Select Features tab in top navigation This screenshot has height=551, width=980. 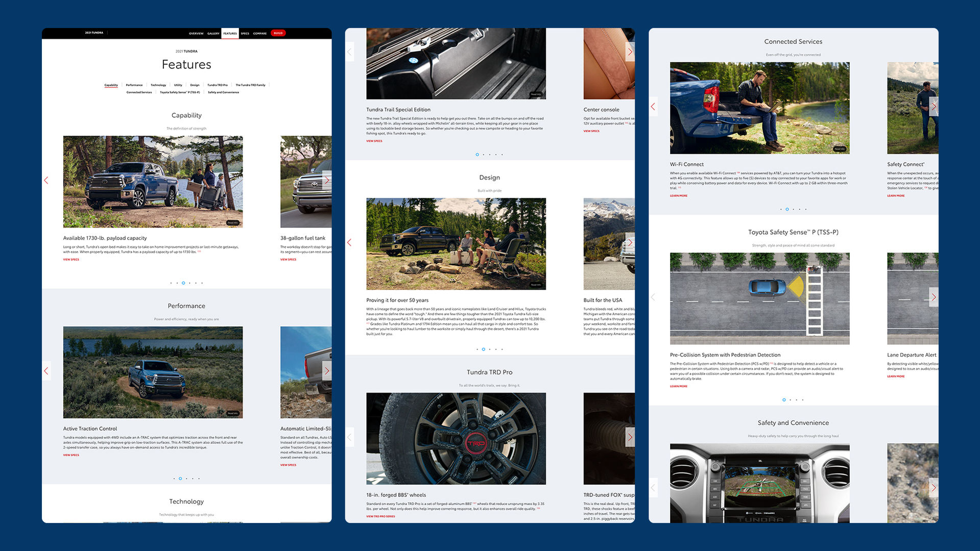[230, 34]
